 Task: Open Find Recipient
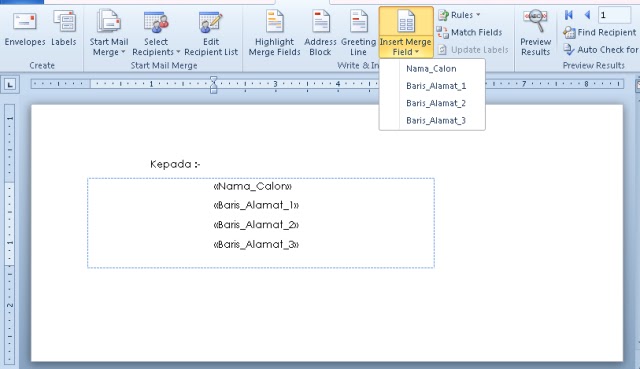pyautogui.click(x=600, y=32)
